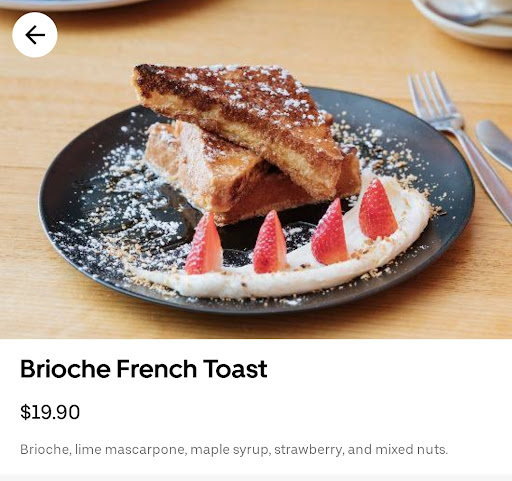This screenshot has height=481, width=512.
Task: Click the top slice of French toast
Action: pos(238,123)
